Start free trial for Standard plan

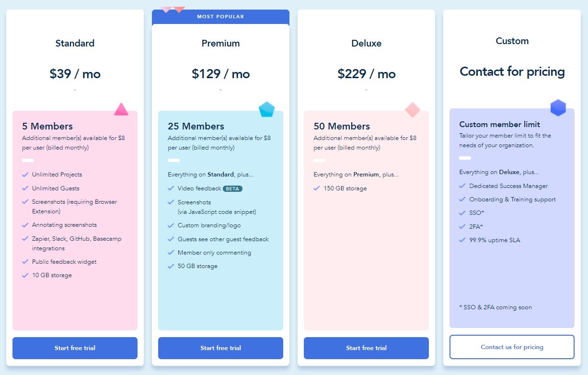point(75,348)
